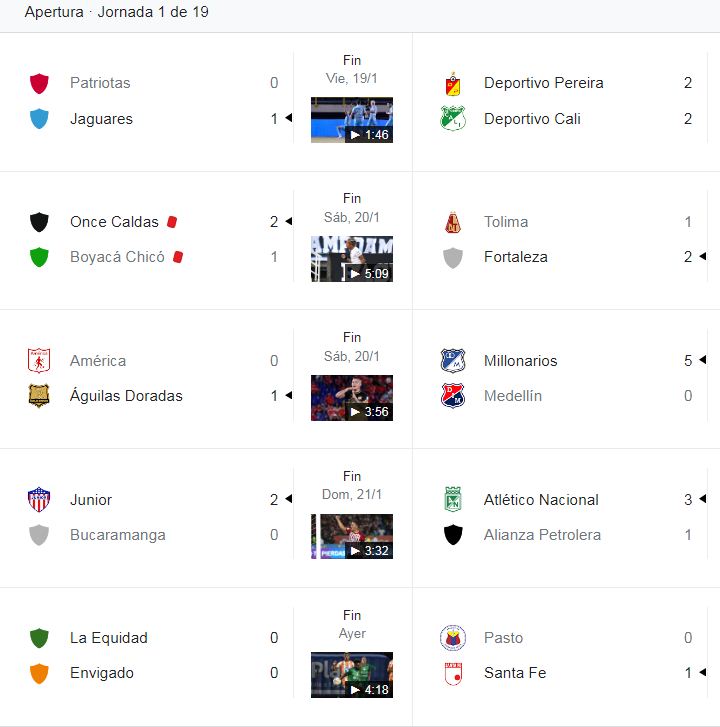
Task: Open the Tolima vs Fortaleza match
Action: tap(566, 240)
